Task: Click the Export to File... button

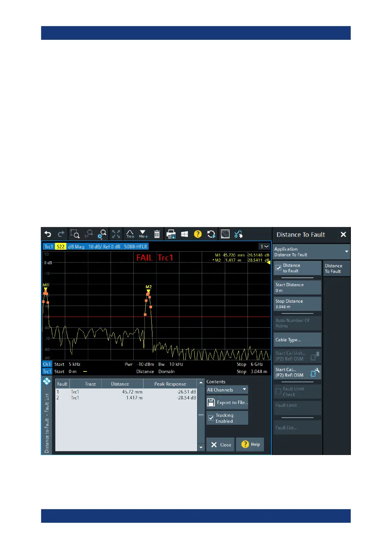Action: 227,402
